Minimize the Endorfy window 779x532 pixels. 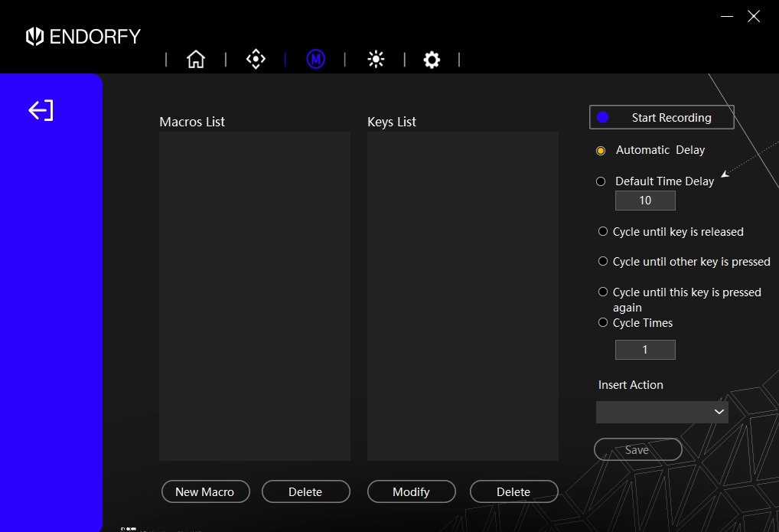[x=726, y=16]
